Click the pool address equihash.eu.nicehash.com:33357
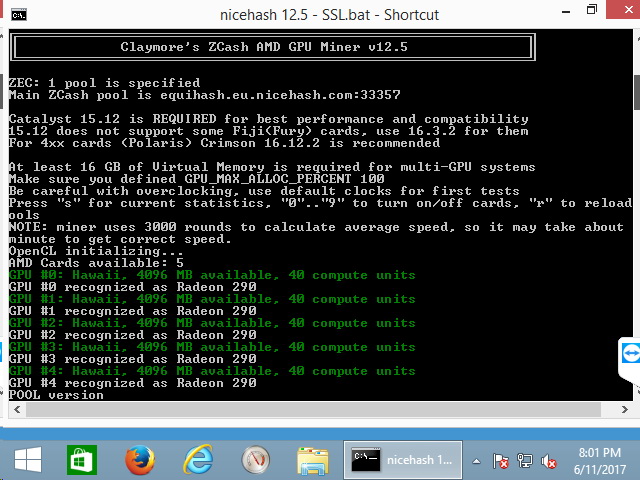The image size is (640, 480). tap(280, 95)
